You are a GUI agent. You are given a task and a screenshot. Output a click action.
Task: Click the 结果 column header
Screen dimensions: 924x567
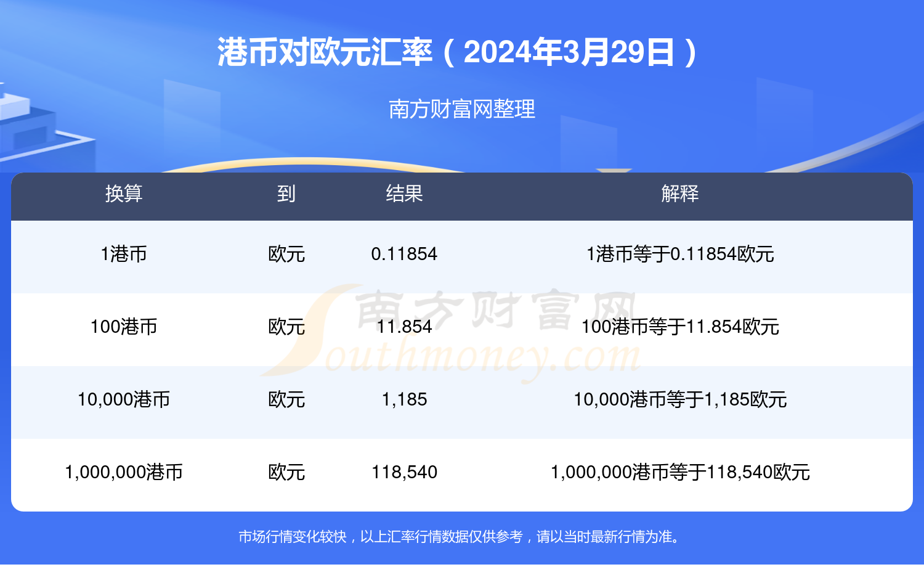coord(404,194)
